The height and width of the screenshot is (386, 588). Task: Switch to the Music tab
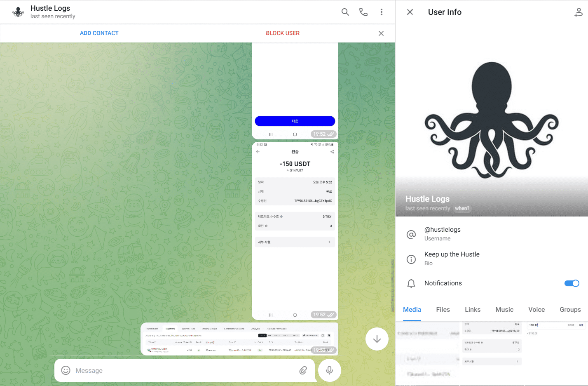click(504, 310)
